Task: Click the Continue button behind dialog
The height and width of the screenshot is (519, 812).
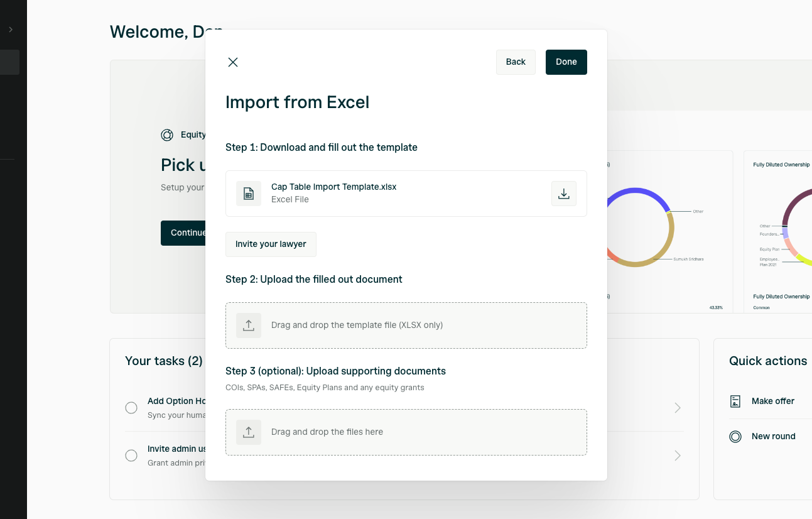Action: (x=183, y=233)
